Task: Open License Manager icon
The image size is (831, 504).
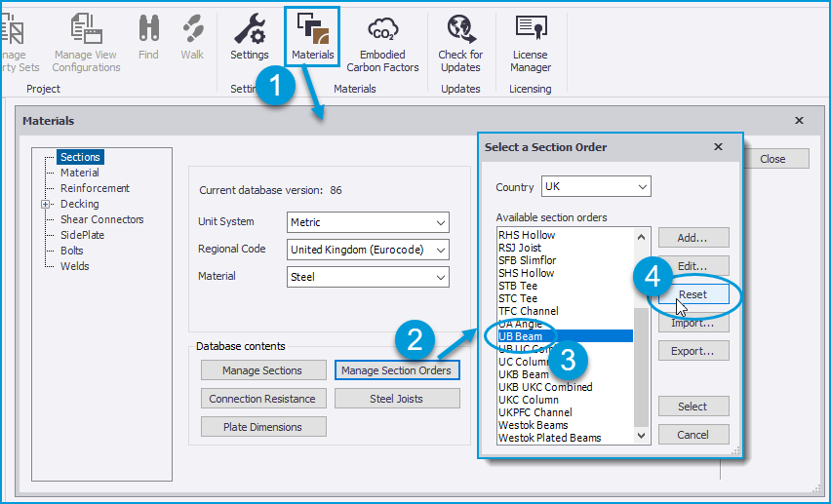Action: coord(531,27)
